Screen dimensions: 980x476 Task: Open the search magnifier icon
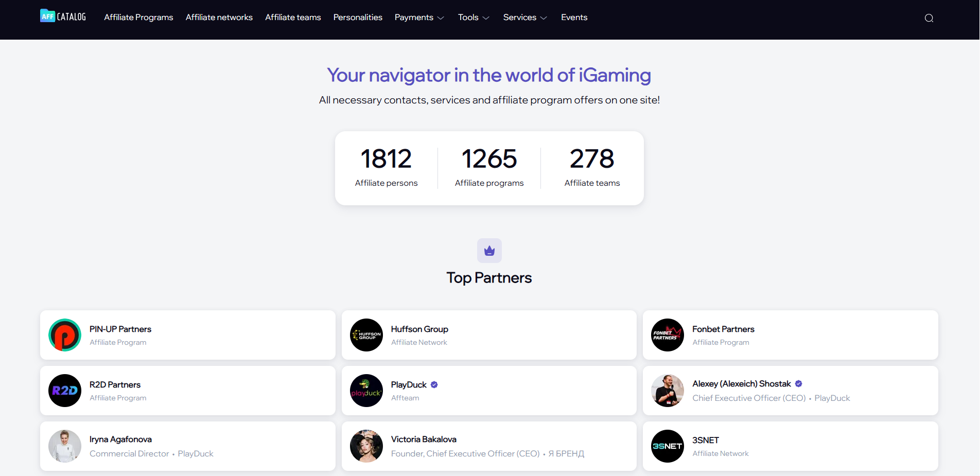(x=929, y=18)
